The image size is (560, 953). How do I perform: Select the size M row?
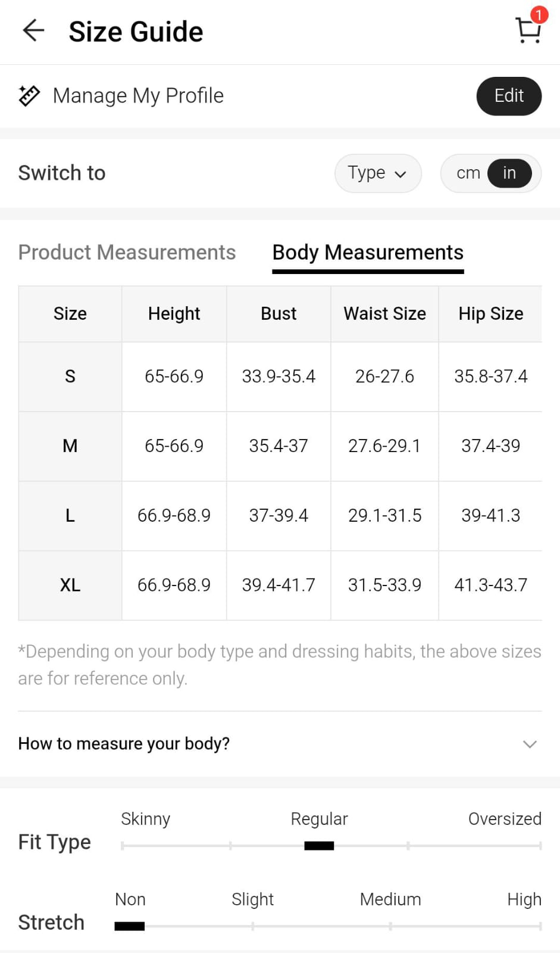click(70, 446)
